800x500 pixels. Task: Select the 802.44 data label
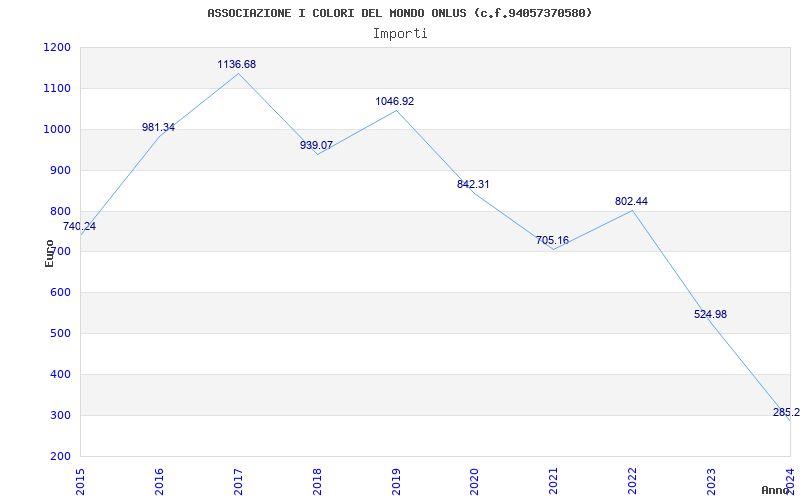(631, 202)
